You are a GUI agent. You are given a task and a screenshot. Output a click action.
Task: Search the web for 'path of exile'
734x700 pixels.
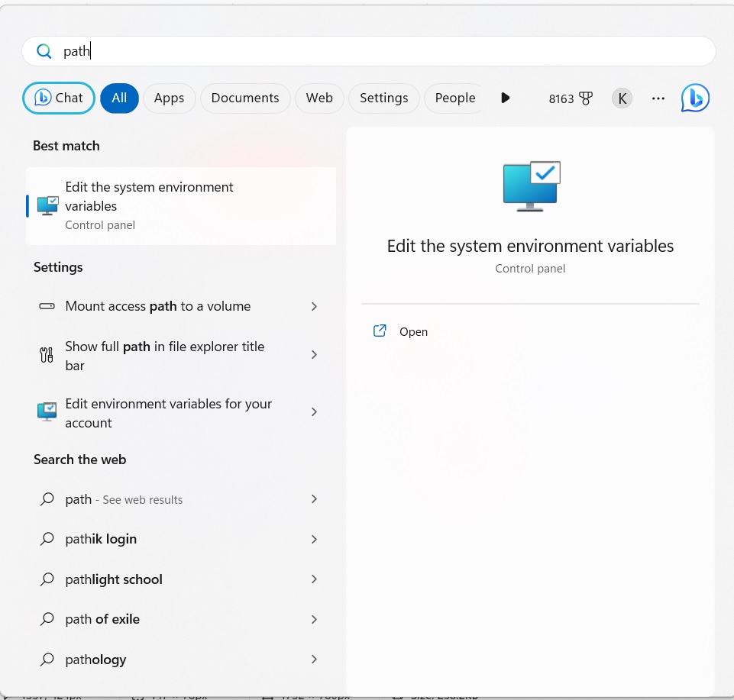181,619
